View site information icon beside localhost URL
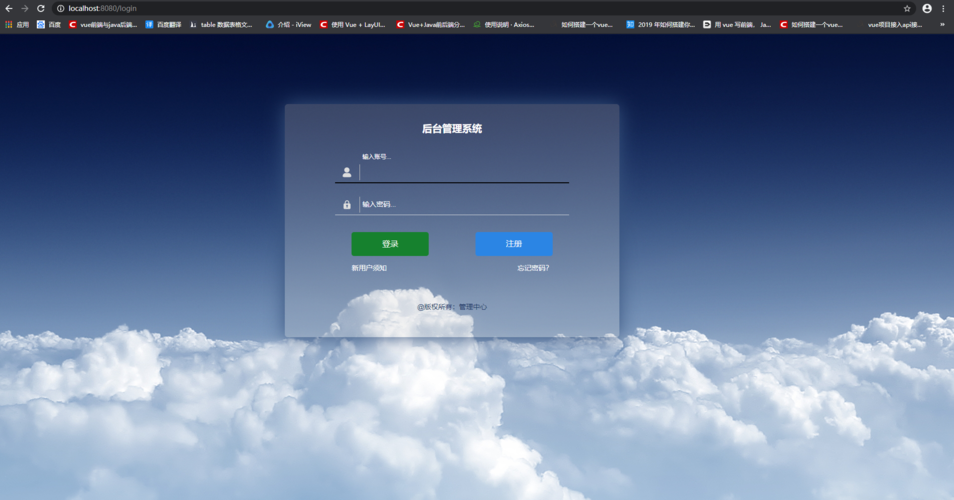 click(x=60, y=9)
